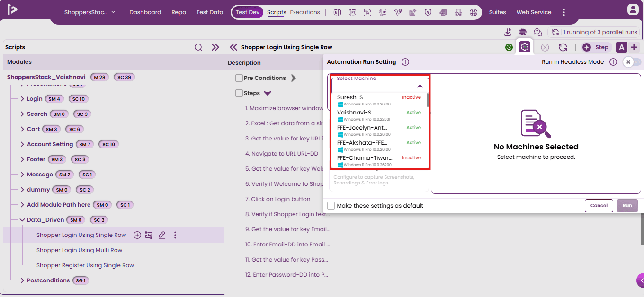The image size is (644, 297).
Task: Tick the Pre Conditions checkbox
Action: tap(239, 78)
